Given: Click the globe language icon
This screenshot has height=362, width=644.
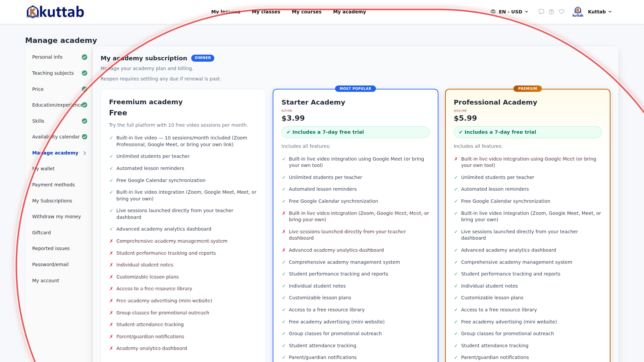Looking at the screenshot, I should coord(493,12).
